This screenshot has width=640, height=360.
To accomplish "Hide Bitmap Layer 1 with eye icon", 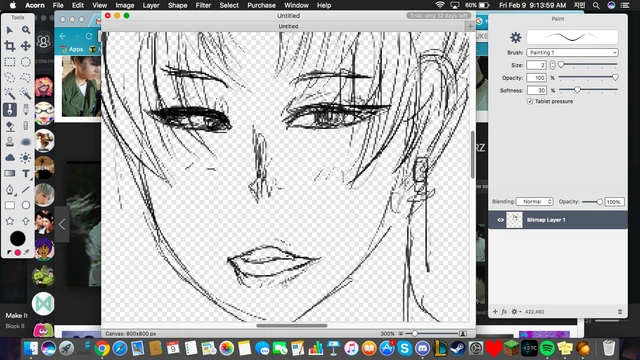I will coord(500,220).
